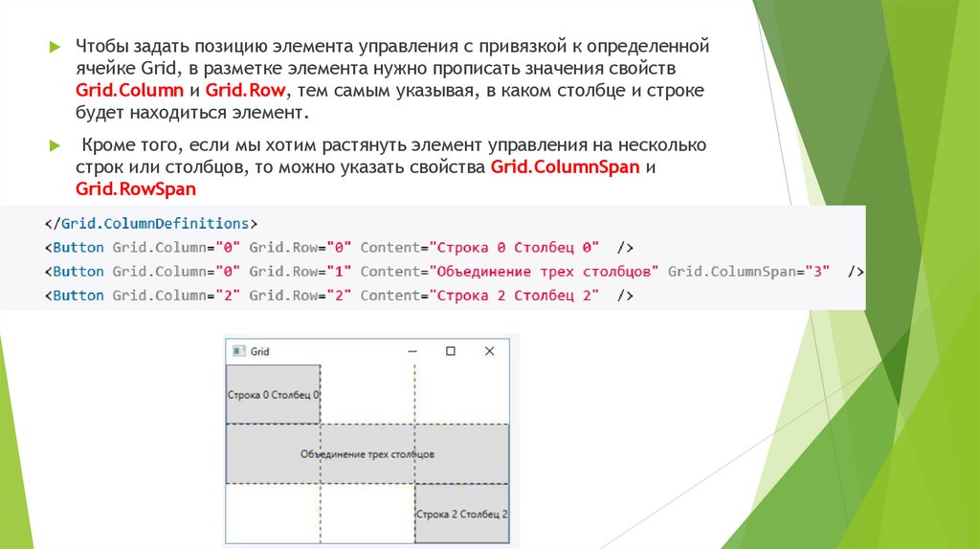Image resolution: width=980 pixels, height=549 pixels.
Task: Click the red 'Grid.RowSpan' text
Action: 136,188
